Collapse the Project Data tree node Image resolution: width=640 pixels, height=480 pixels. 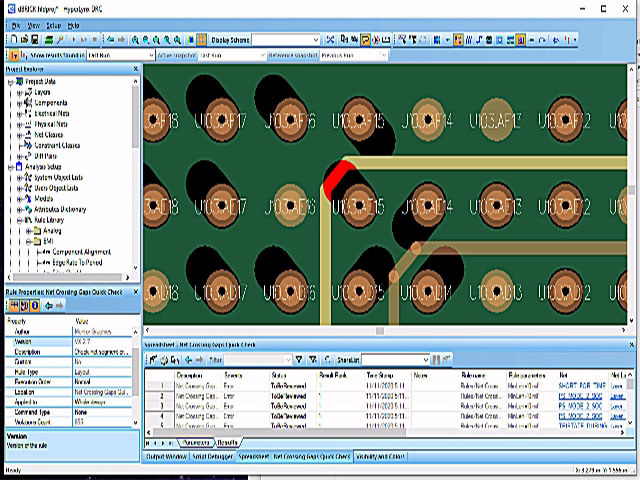point(11,82)
